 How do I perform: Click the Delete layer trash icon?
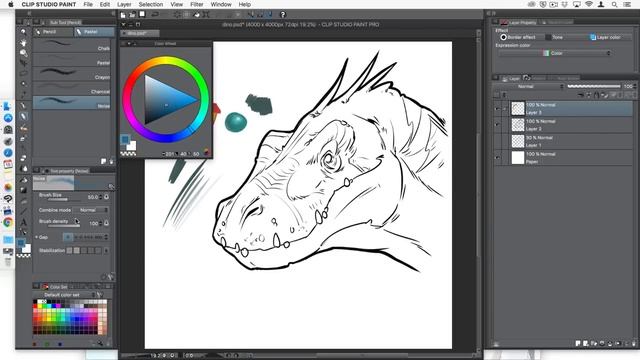coord(634,344)
